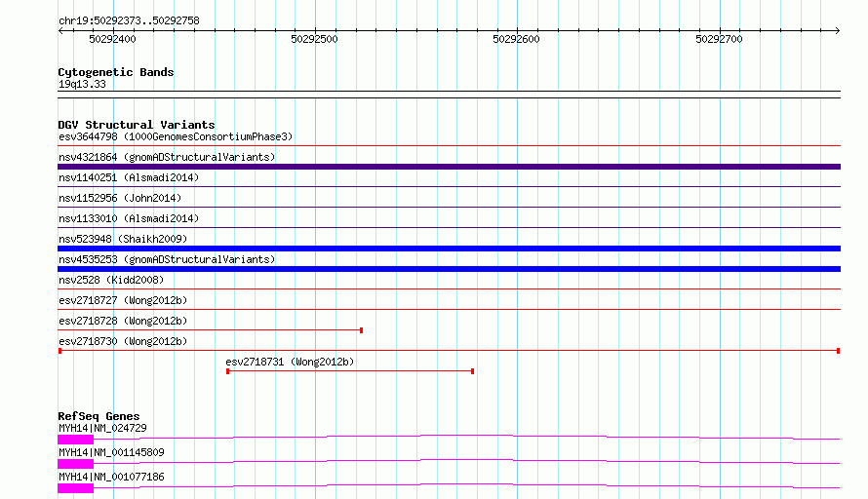Select variant esv2718727 (Wong2012b)
The height and width of the screenshot is (499, 868).
pyautogui.click(x=123, y=300)
